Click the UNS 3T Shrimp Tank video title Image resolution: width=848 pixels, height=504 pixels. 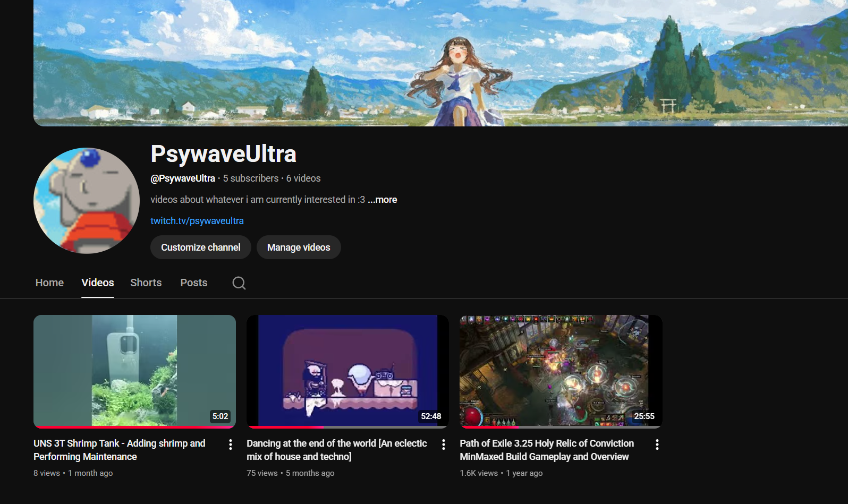pos(119,450)
